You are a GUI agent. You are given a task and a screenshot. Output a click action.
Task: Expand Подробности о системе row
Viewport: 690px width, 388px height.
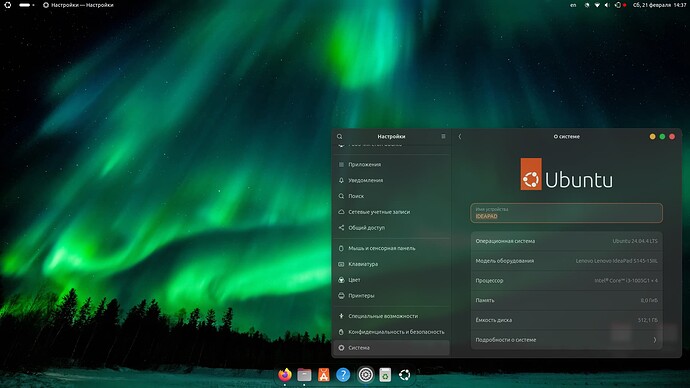pos(566,340)
